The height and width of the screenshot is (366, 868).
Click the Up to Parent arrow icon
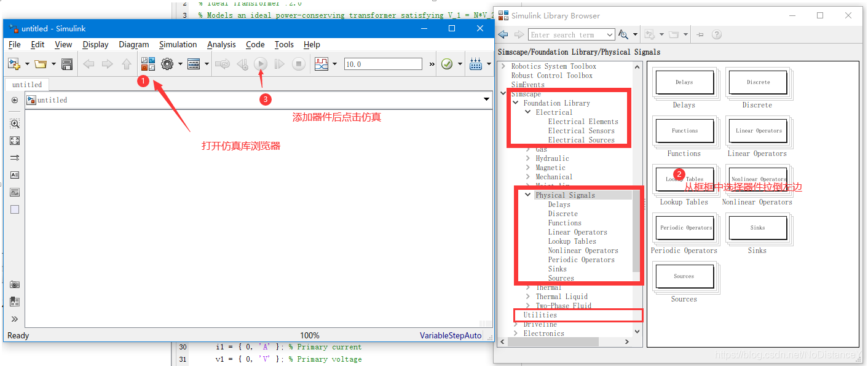click(127, 64)
